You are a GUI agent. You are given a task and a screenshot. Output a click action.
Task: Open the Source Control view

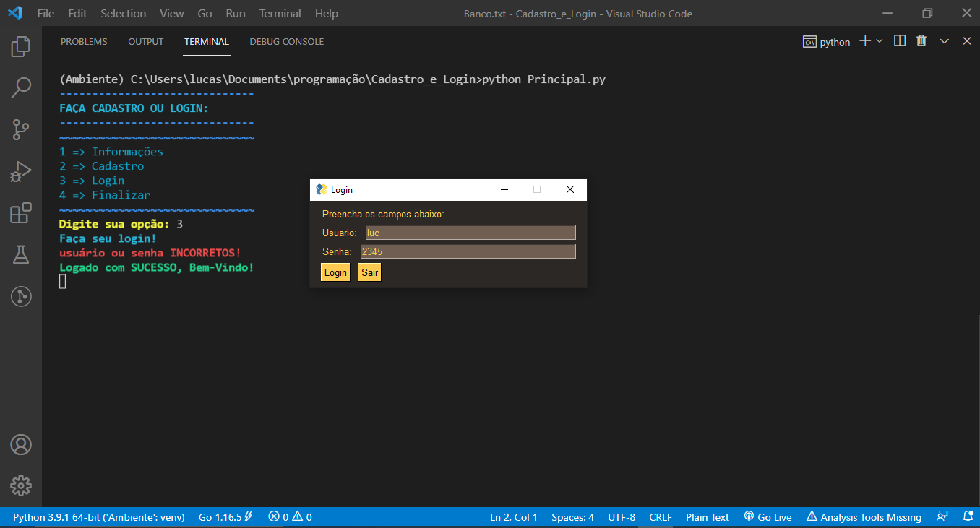[20, 129]
